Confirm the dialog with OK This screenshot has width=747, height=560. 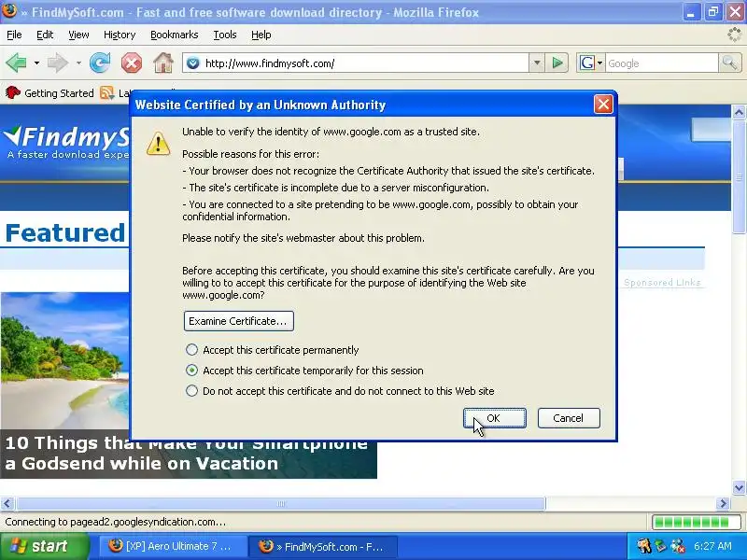point(495,418)
